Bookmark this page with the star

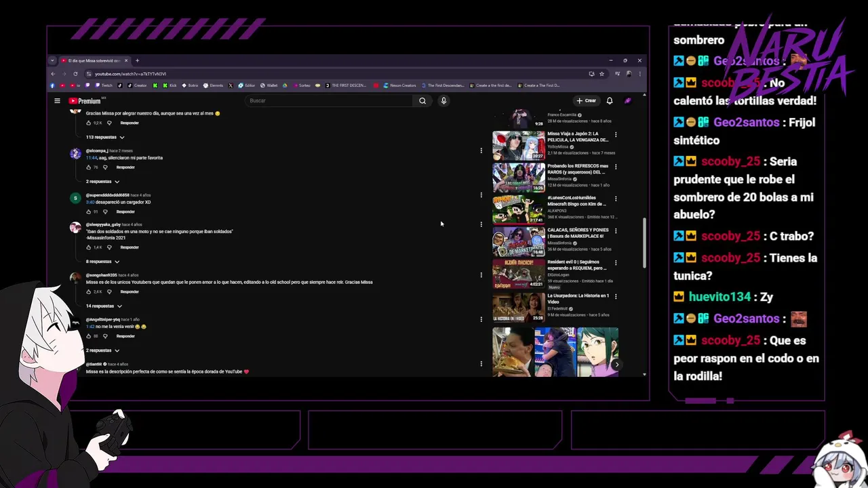[x=601, y=74]
